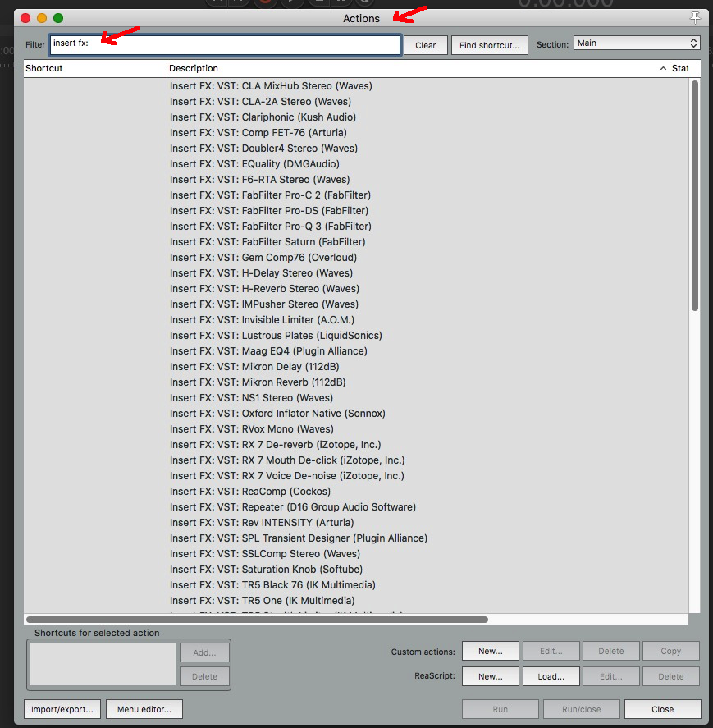
Task: Click Delete in ReaScript row
Action: click(671, 676)
